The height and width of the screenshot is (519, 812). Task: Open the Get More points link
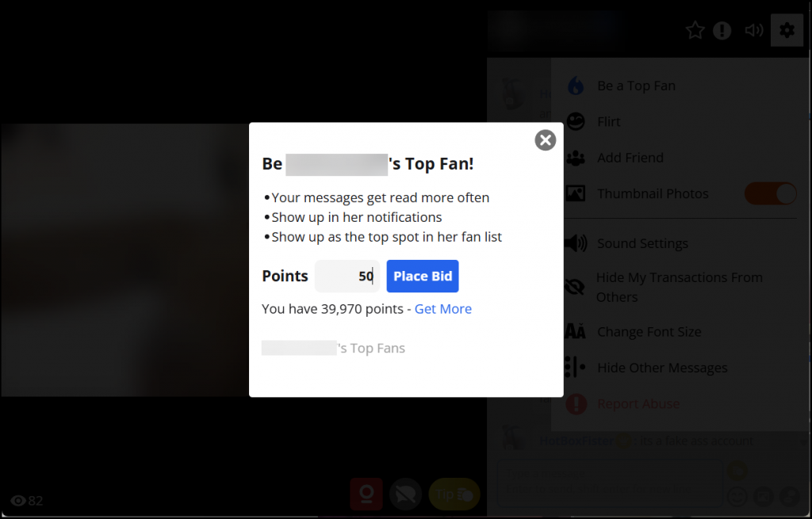point(442,309)
